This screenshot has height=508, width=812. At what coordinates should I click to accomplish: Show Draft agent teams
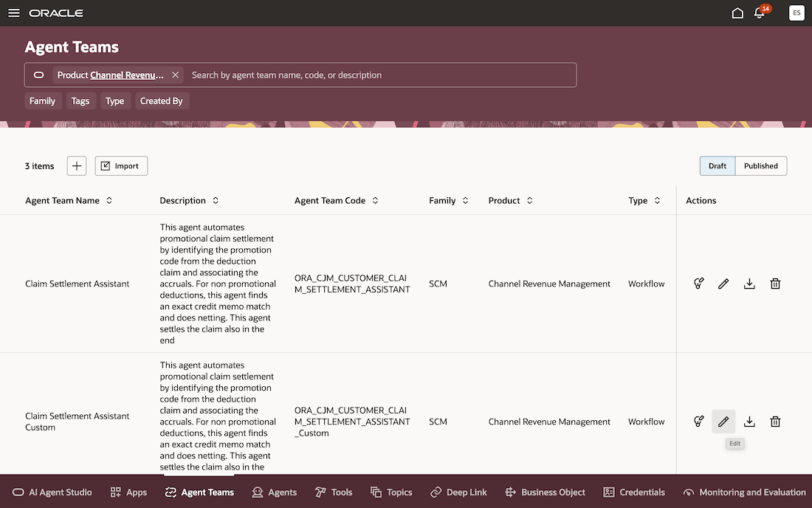click(x=718, y=165)
